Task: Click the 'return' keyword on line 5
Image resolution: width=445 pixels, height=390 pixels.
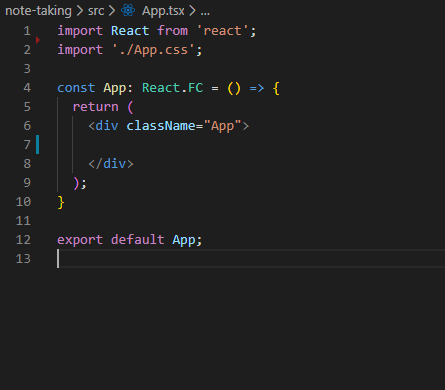Action: (95, 107)
